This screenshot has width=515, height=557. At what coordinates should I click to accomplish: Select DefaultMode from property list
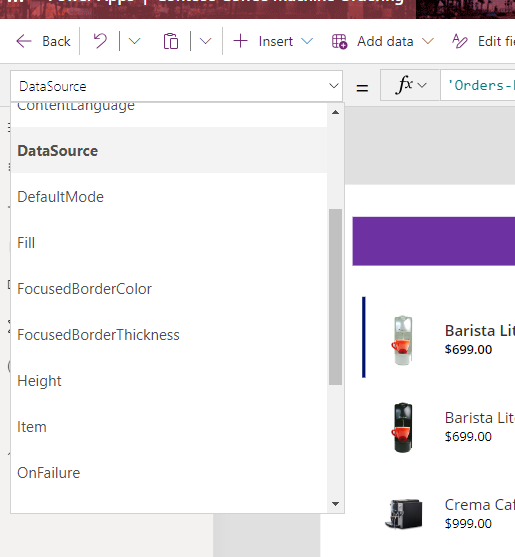pyautogui.click(x=169, y=196)
